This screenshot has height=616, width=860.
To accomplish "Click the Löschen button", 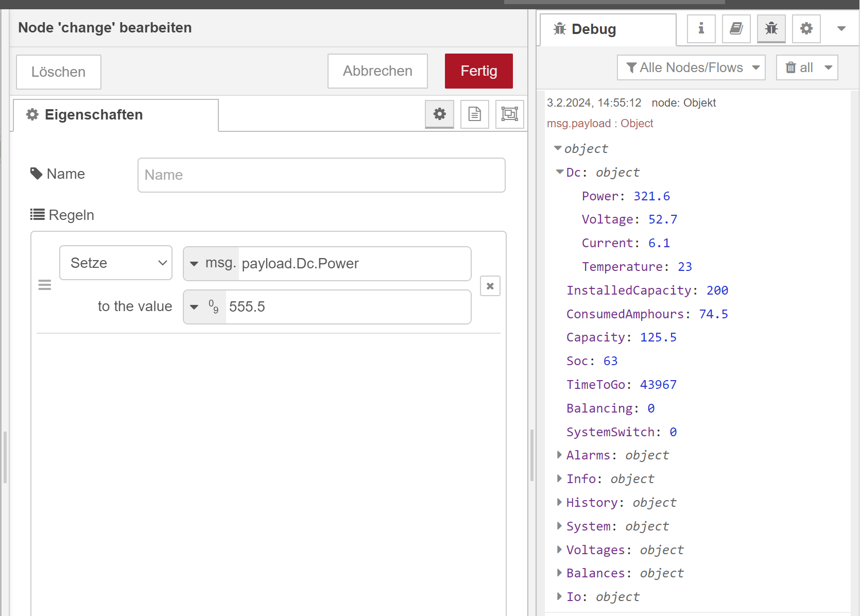I will pyautogui.click(x=59, y=72).
